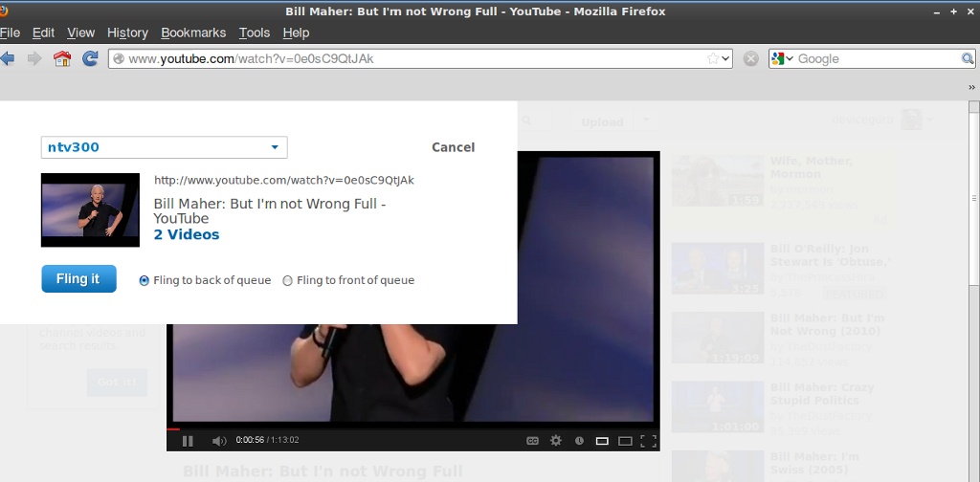Click the Firefox Home button
The image size is (980, 482).
[62, 59]
